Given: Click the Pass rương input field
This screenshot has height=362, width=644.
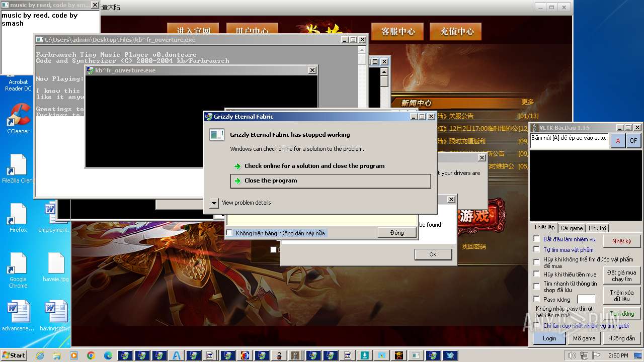Looking at the screenshot, I should (x=586, y=300).
